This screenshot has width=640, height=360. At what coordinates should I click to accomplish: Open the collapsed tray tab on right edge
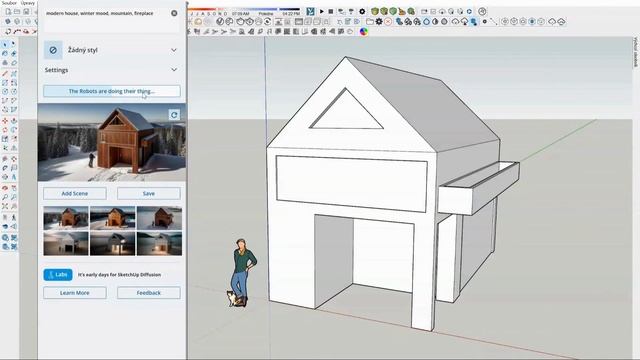(635, 52)
